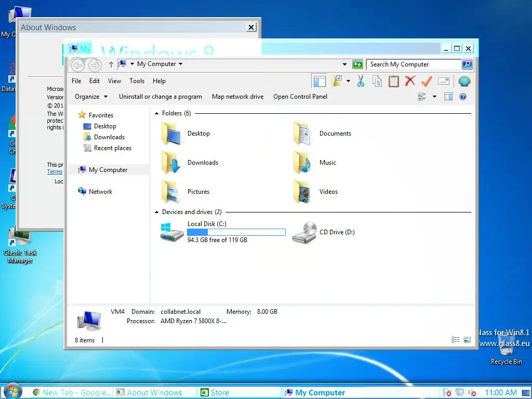Select Classic Task Manager desktop shortcut

20,245
